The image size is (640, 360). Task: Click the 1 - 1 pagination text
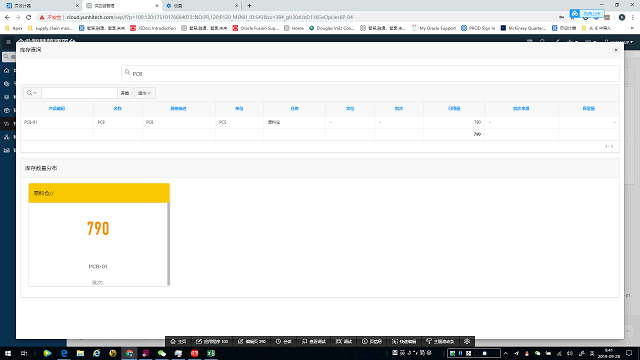[x=609, y=146]
